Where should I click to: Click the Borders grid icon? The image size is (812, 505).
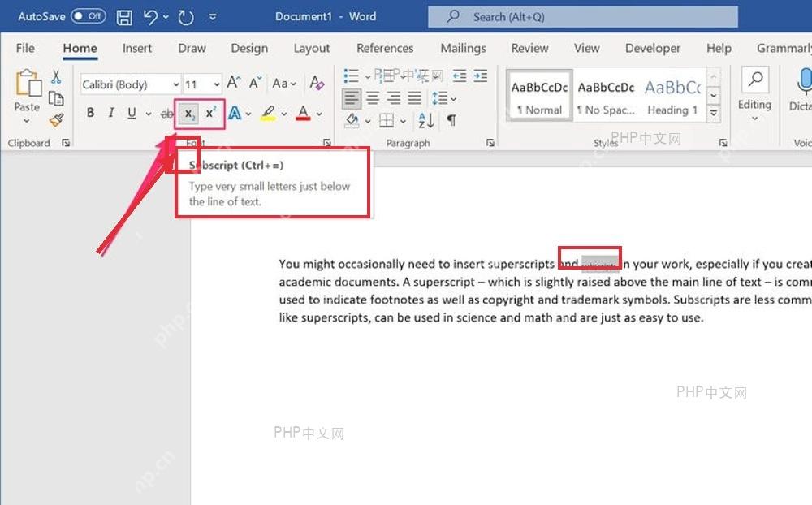click(387, 121)
